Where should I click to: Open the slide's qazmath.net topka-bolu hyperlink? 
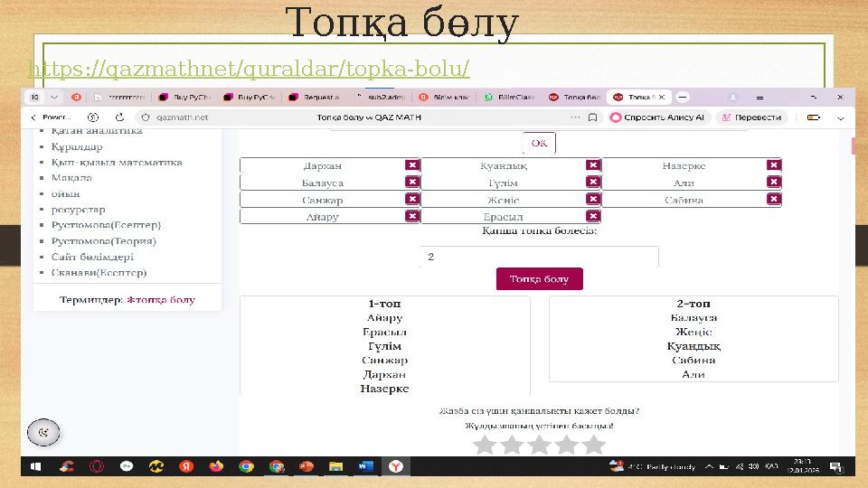[250, 69]
